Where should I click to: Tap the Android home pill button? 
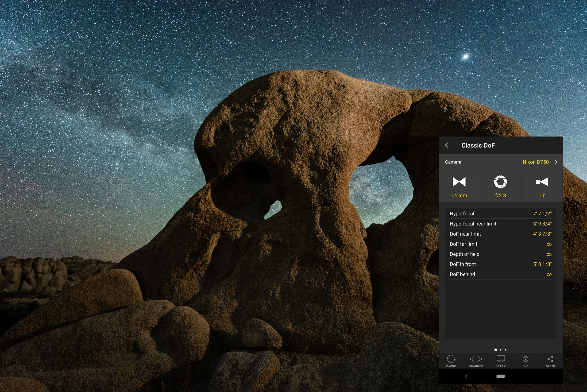(x=501, y=376)
